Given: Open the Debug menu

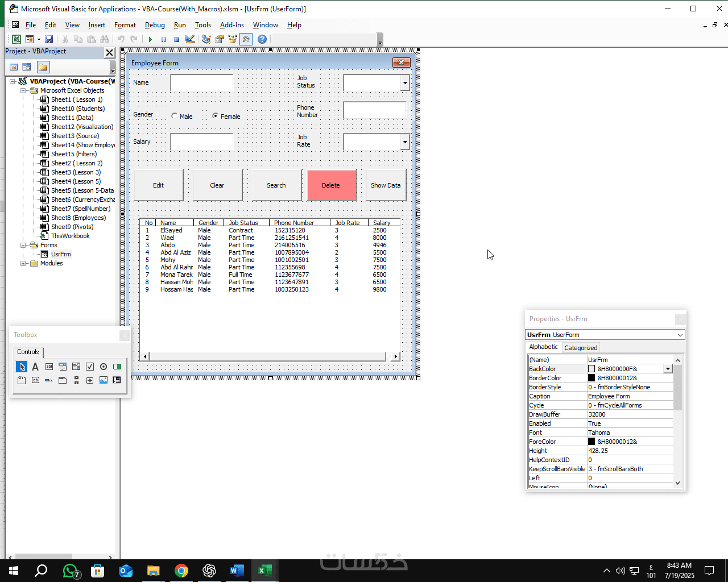Looking at the screenshot, I should [x=155, y=25].
